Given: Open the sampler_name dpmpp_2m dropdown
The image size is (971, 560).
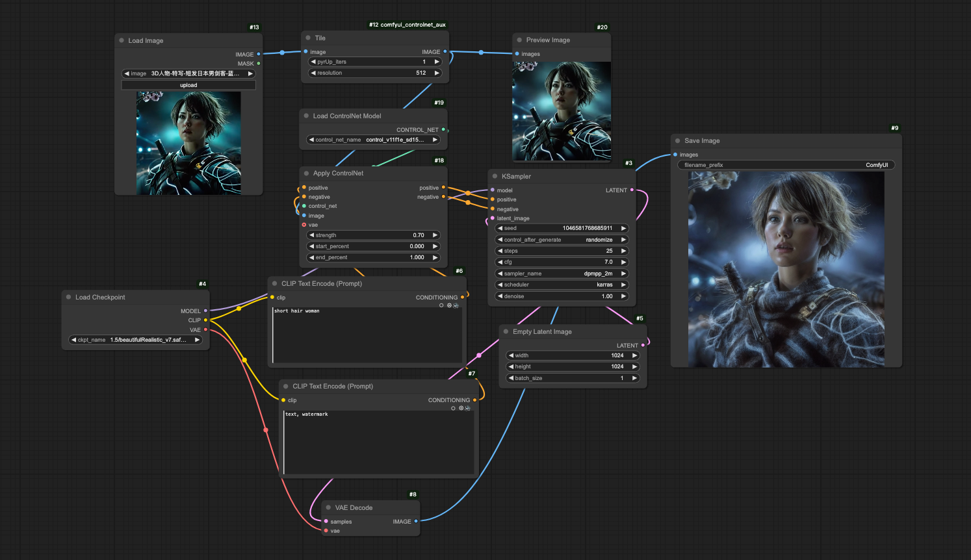Looking at the screenshot, I should point(561,274).
